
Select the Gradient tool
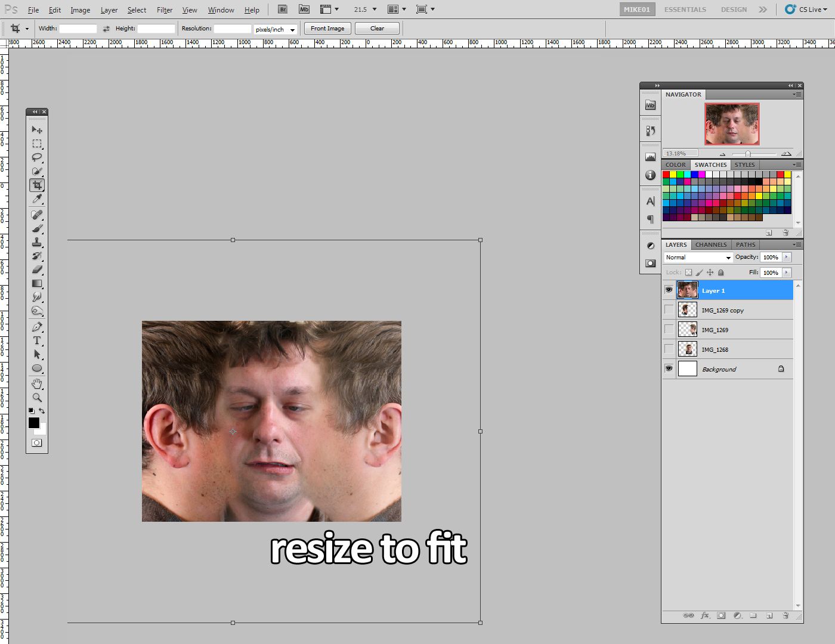37,284
